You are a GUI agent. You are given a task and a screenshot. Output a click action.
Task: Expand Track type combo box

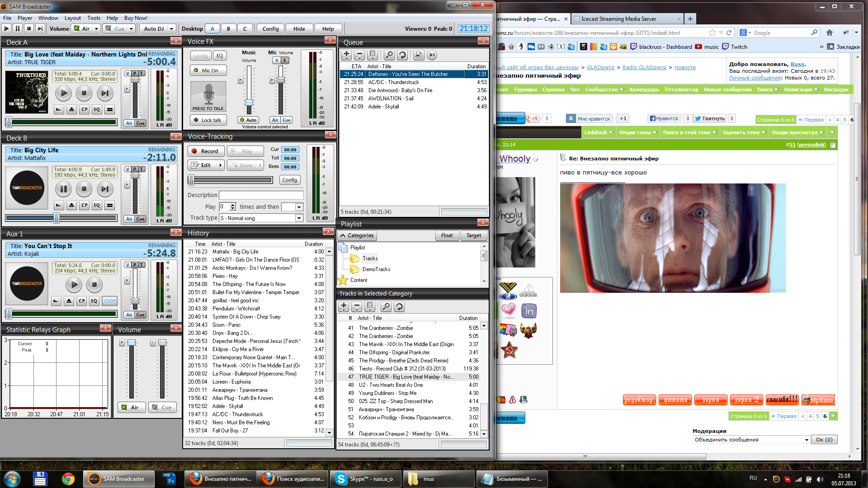pos(299,218)
